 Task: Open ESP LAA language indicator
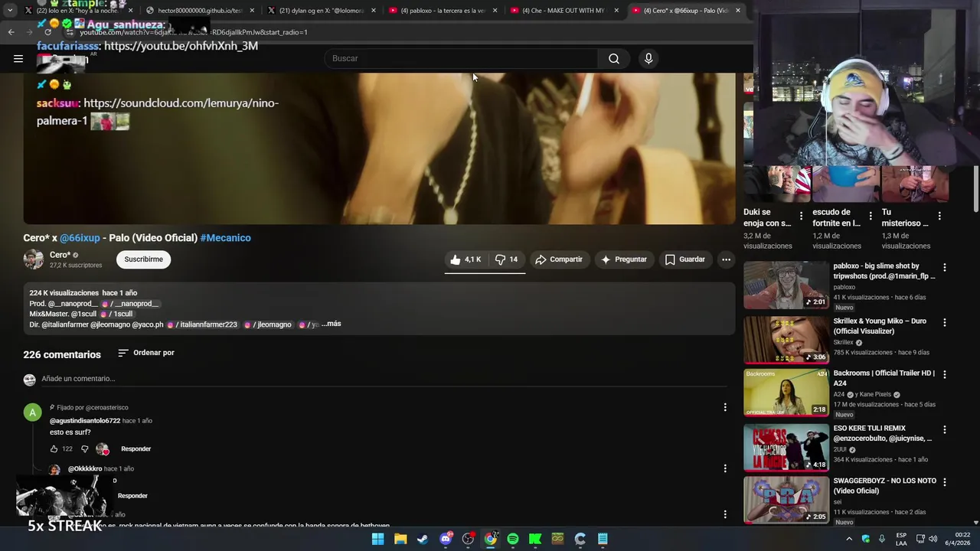pyautogui.click(x=901, y=539)
